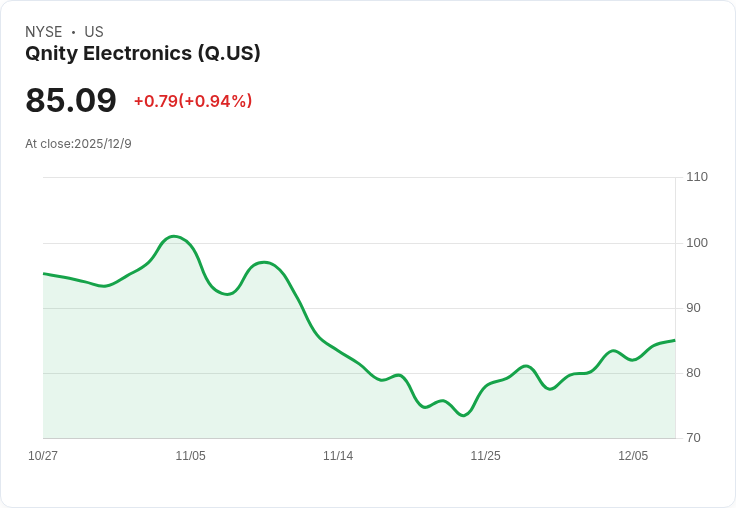This screenshot has height=508, width=736.
Task: Click the 10/27 date axis label
Action: pyautogui.click(x=43, y=456)
